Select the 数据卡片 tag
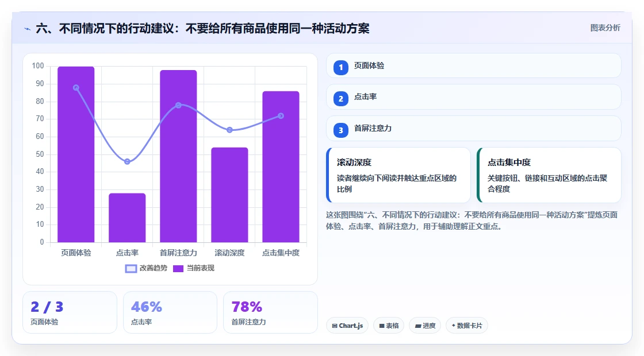The height and width of the screenshot is (356, 644). [x=466, y=326]
